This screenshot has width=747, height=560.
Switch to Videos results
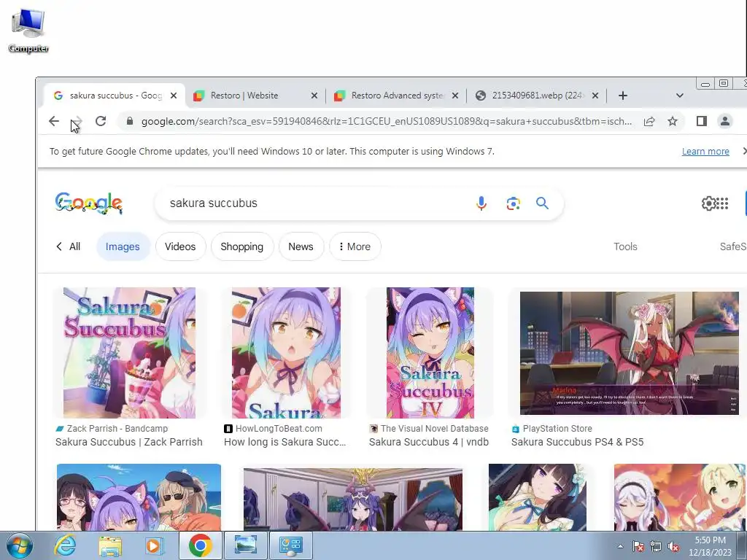tap(180, 246)
